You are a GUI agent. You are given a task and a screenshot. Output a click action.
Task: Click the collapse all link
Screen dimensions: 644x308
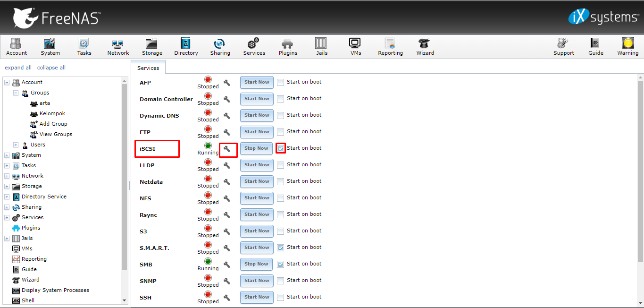click(x=51, y=68)
